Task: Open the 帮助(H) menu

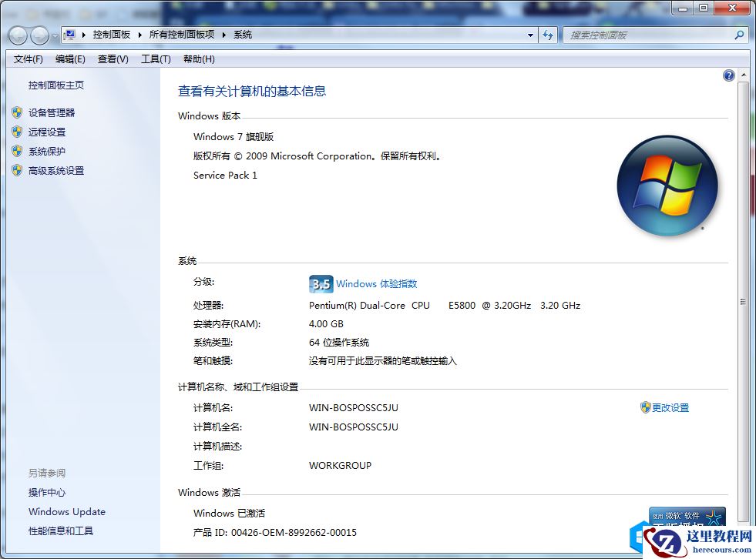Action: point(199,59)
